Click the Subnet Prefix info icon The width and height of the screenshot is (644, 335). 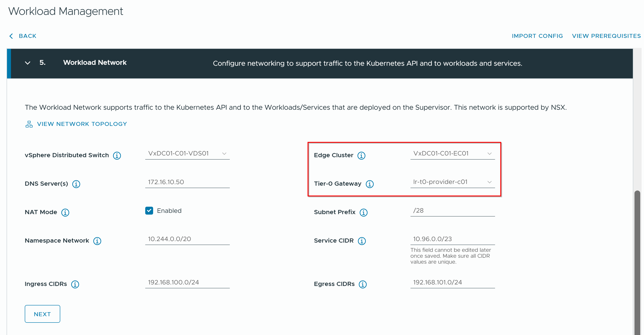click(363, 212)
